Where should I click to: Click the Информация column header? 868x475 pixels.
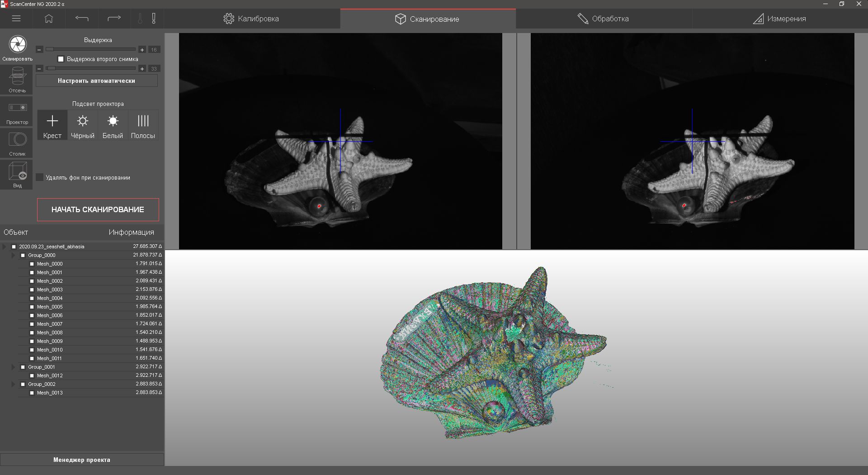click(x=131, y=232)
